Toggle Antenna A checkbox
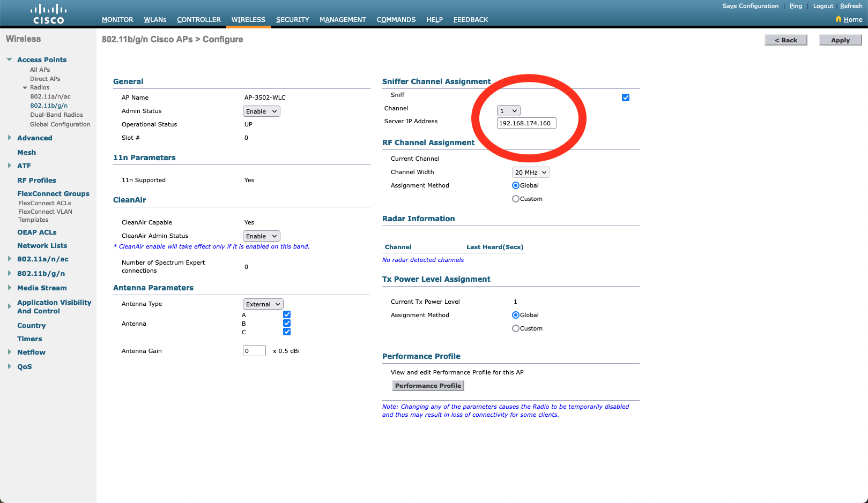Screen dimensions: 868x503 [287, 315]
